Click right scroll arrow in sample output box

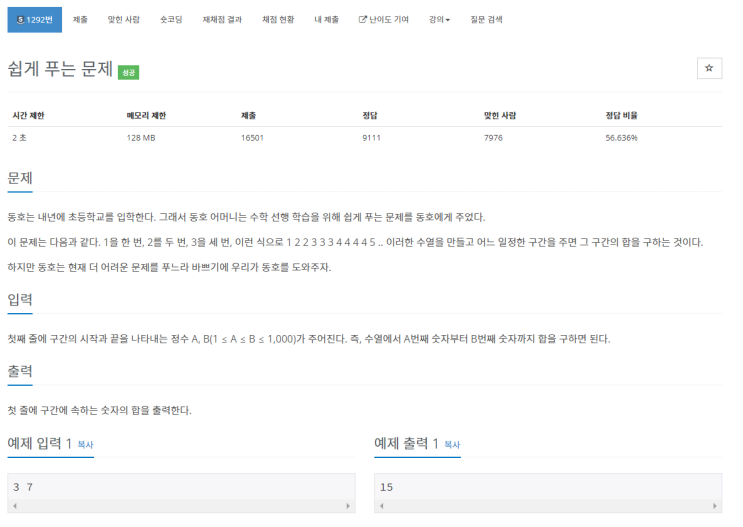tap(715, 506)
